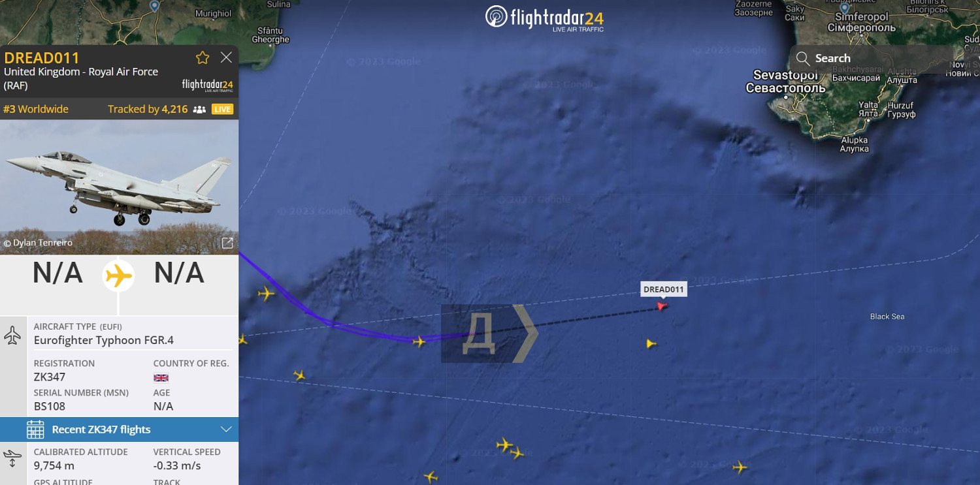Click the calendar icon beside Recent ZK347 flights
Screen dimensions: 980x485
point(35,430)
